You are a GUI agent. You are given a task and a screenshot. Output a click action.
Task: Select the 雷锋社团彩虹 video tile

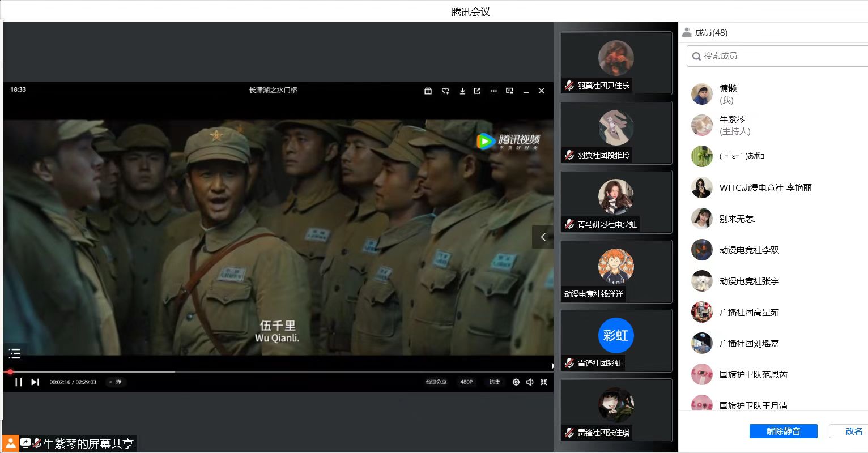point(616,340)
